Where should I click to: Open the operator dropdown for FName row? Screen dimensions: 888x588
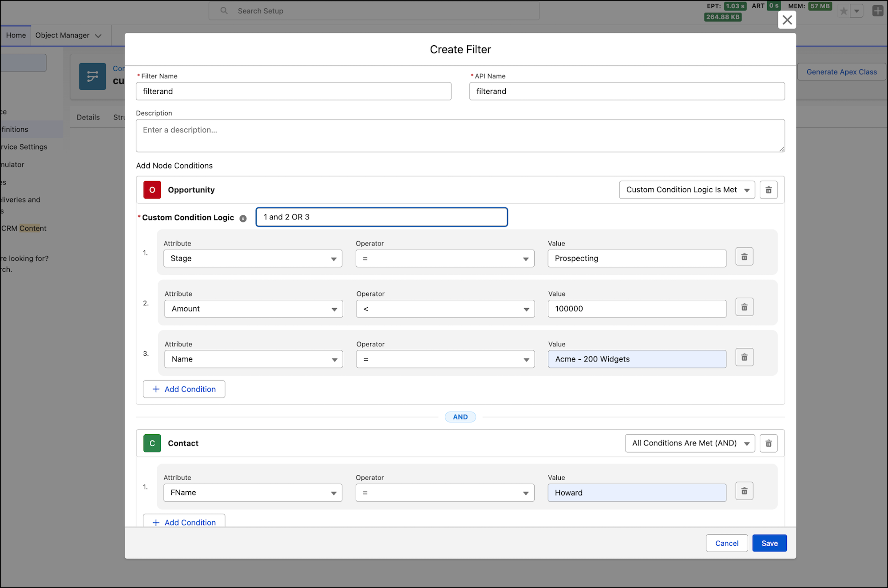click(x=445, y=493)
